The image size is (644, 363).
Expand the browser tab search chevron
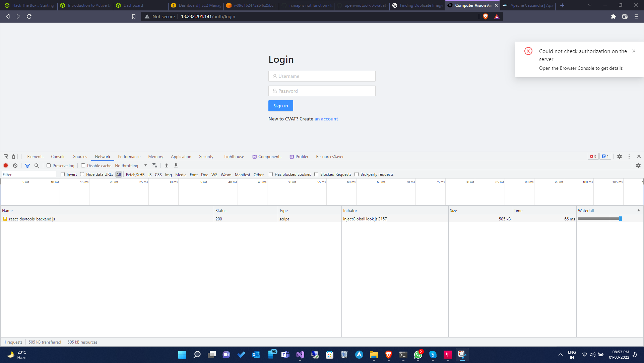[590, 5]
